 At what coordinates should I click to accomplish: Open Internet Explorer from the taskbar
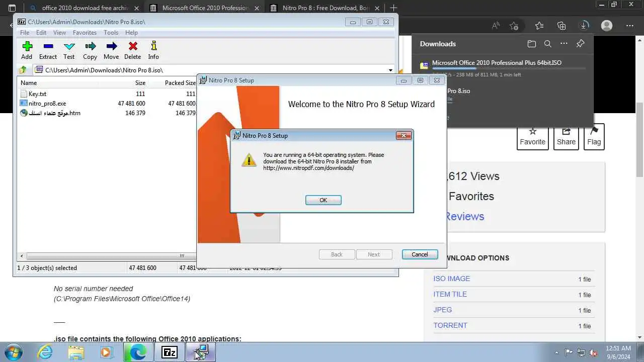(x=45, y=352)
